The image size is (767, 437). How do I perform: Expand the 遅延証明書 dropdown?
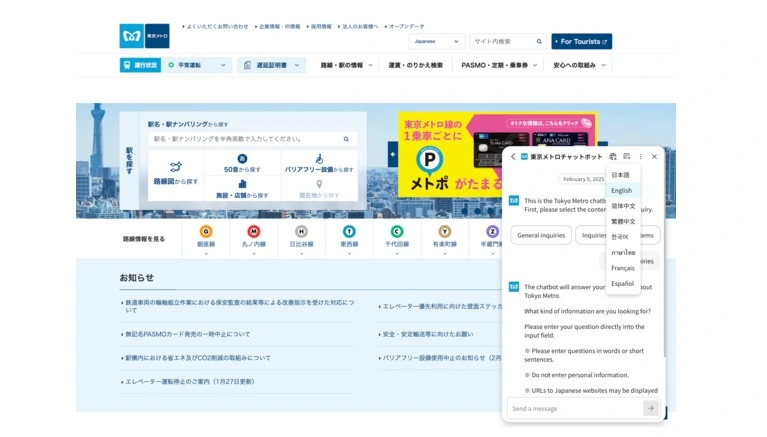point(297,65)
